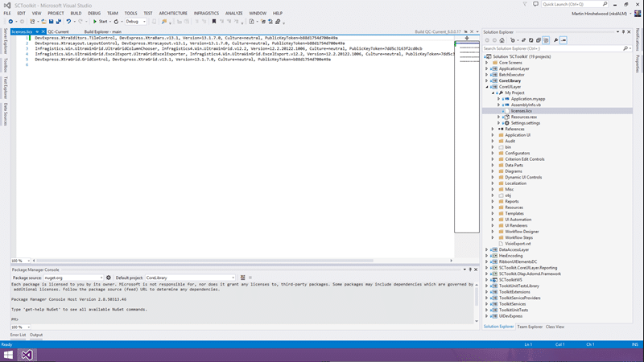644x362 pixels.
Task: Open the FILE menu
Action: coord(7,13)
